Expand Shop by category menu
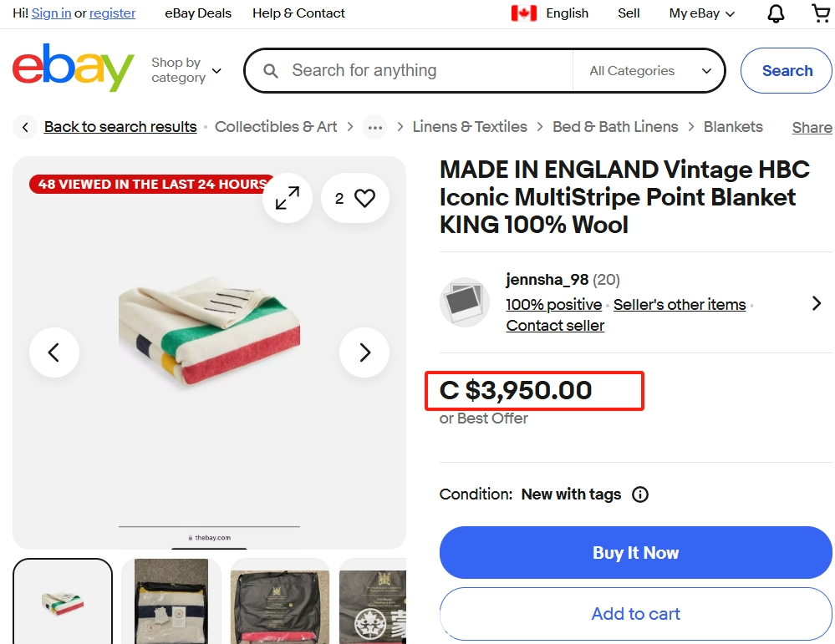This screenshot has width=835, height=644. pos(186,70)
